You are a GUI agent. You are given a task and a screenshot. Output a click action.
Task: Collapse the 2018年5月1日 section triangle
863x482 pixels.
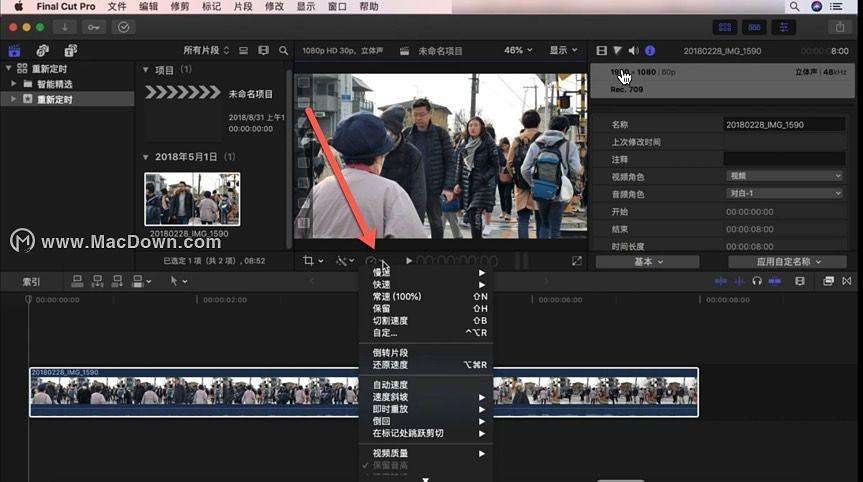point(145,157)
